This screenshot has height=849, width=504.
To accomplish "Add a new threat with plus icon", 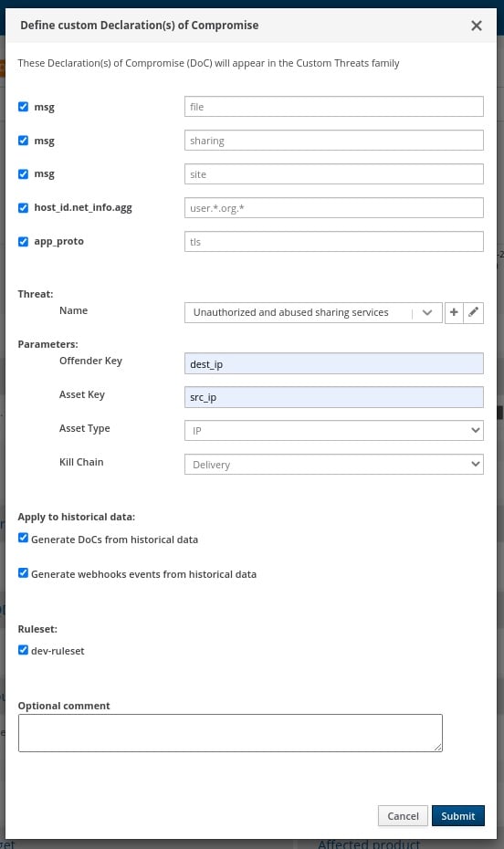I will pos(454,312).
